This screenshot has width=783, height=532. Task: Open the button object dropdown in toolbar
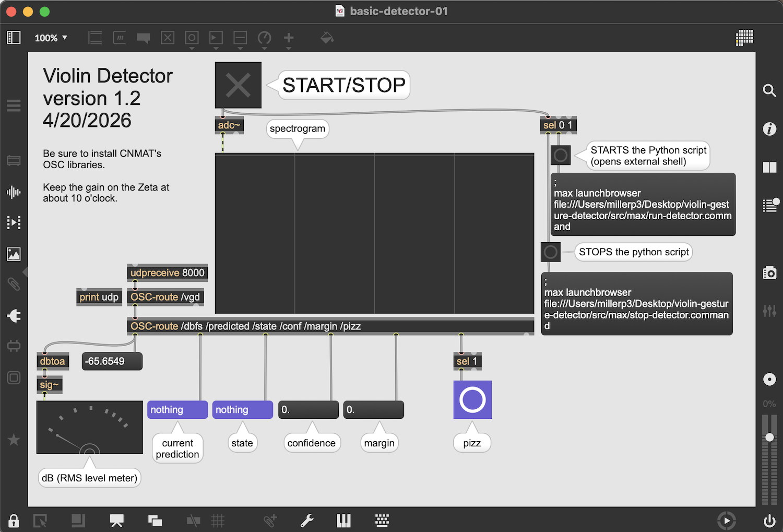point(192,39)
